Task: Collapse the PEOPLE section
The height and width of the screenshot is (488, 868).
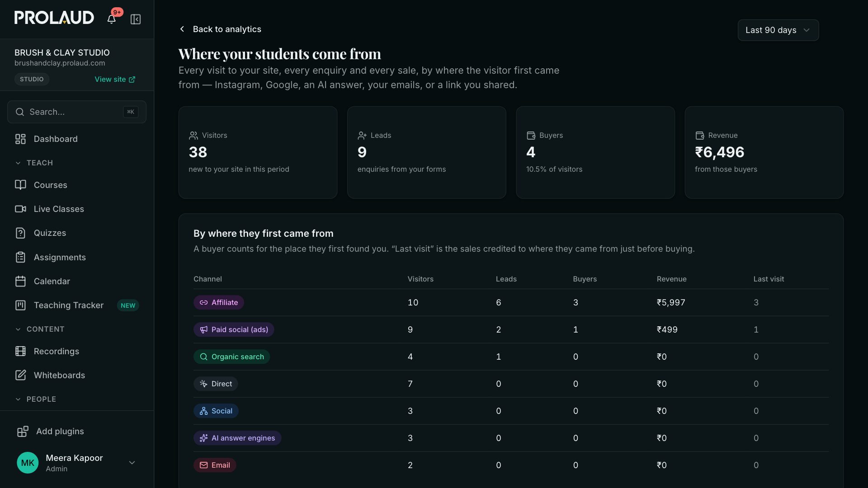Action: point(36,399)
